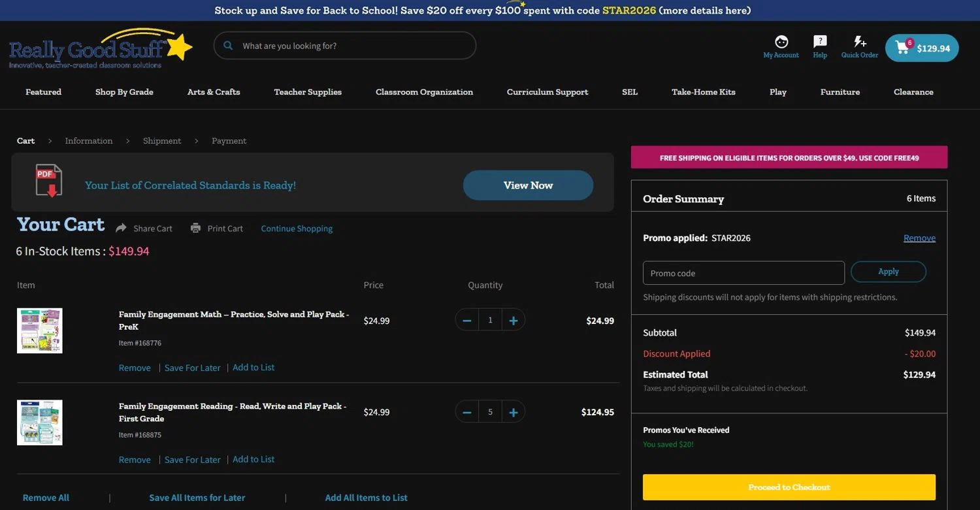Open My Account icon
The image size is (980, 510).
[781, 42]
